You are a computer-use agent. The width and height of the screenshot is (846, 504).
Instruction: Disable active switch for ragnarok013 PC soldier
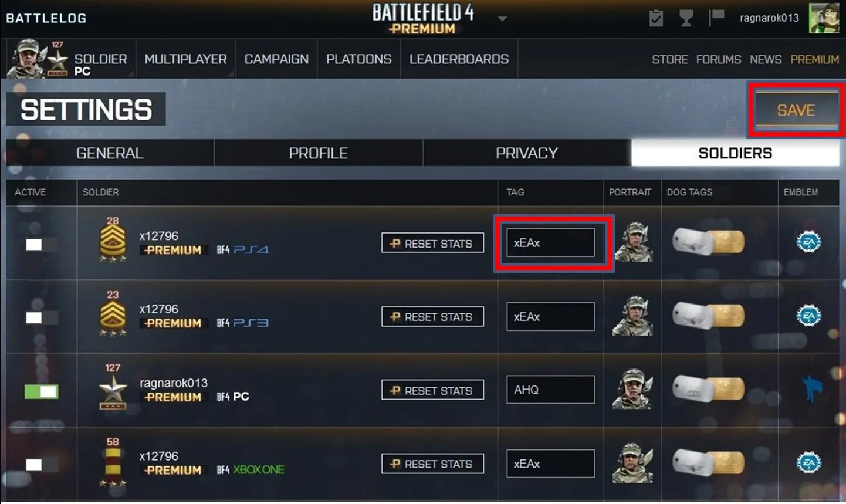pyautogui.click(x=41, y=391)
